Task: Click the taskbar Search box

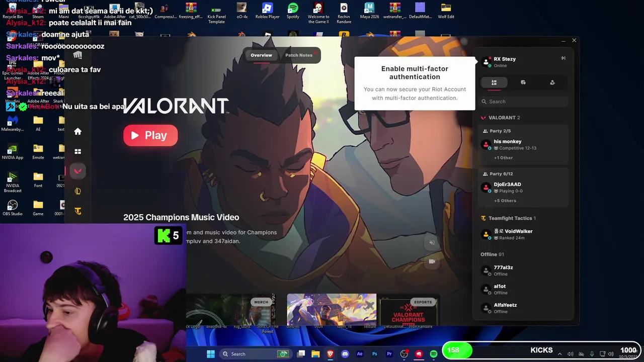Action: tap(256, 354)
